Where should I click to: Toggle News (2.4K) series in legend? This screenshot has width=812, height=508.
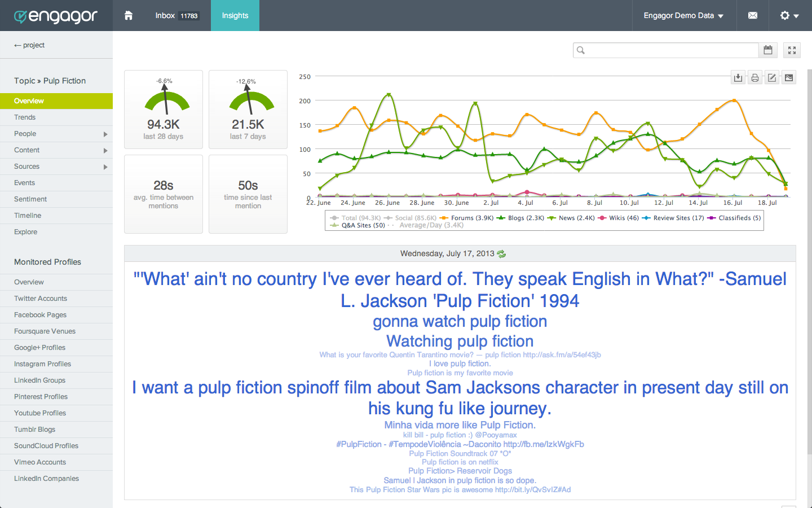pos(571,218)
